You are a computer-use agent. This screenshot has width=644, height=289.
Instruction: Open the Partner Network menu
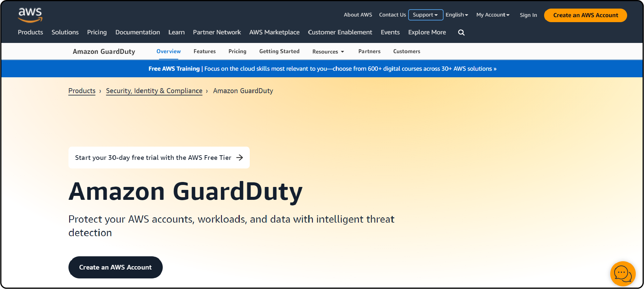coord(217,32)
